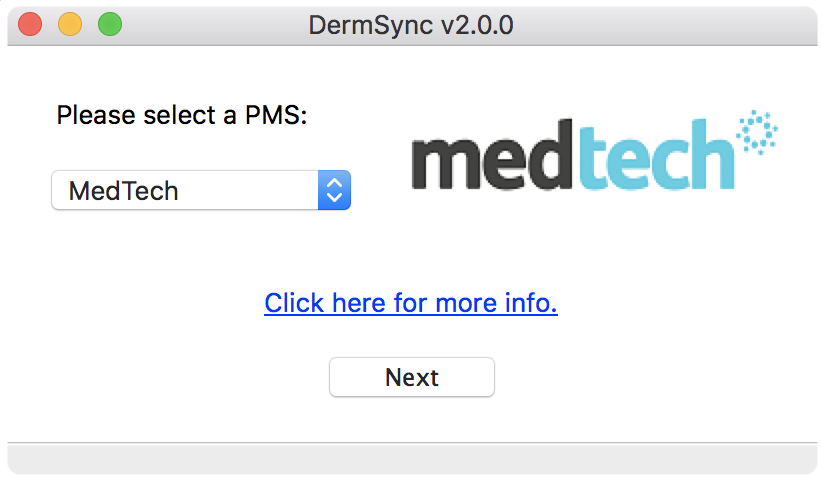Minimize DermSync using the yellow button
Viewport: 822px width, 480px height.
point(70,25)
